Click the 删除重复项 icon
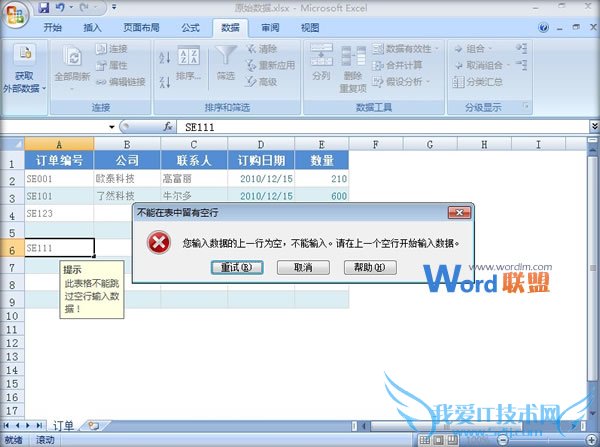Viewport: 600px width, 447px height. point(353,57)
